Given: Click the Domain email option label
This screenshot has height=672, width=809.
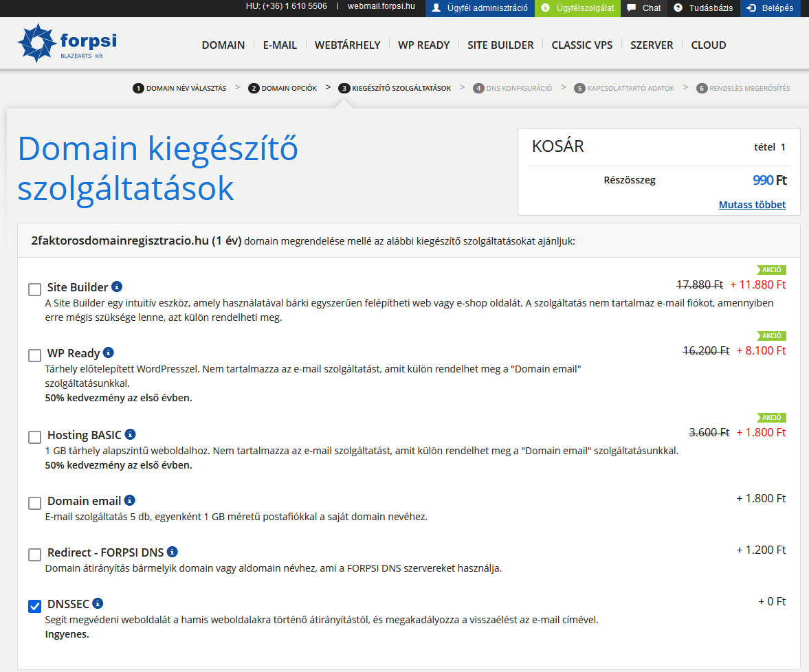Looking at the screenshot, I should (84, 502).
